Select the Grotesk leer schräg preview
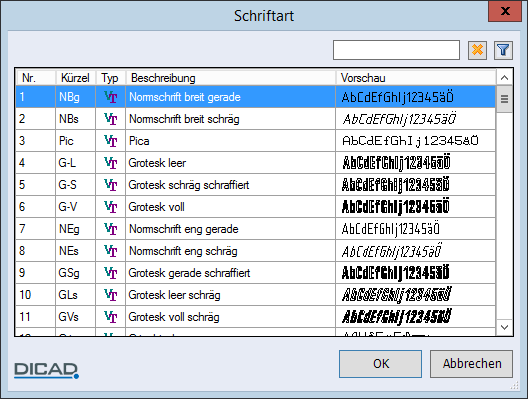The image size is (528, 399). (396, 295)
